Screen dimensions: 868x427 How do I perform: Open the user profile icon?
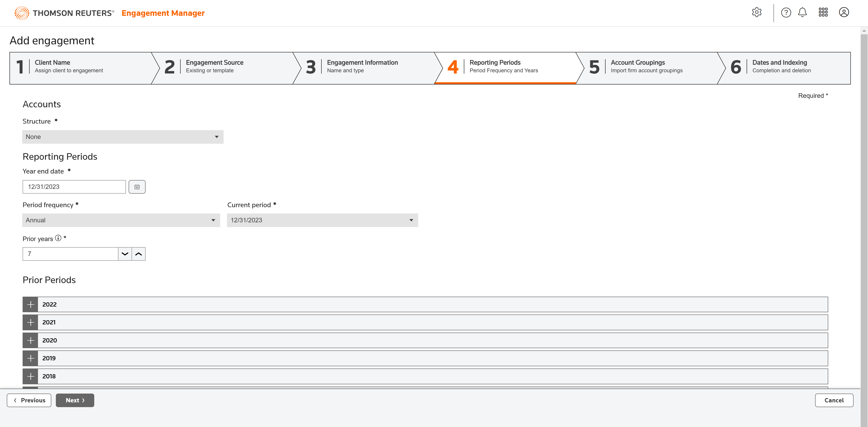pyautogui.click(x=844, y=12)
